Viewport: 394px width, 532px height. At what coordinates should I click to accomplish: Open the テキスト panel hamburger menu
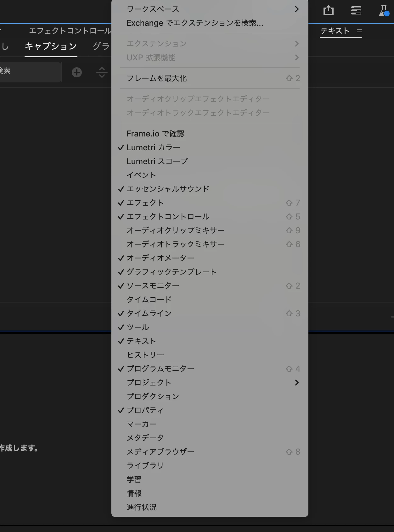click(x=359, y=31)
